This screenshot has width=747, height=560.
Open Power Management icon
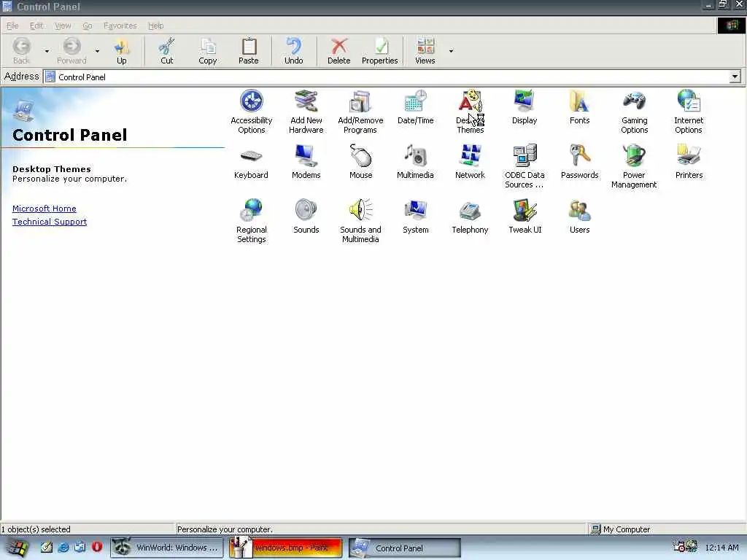pyautogui.click(x=634, y=166)
